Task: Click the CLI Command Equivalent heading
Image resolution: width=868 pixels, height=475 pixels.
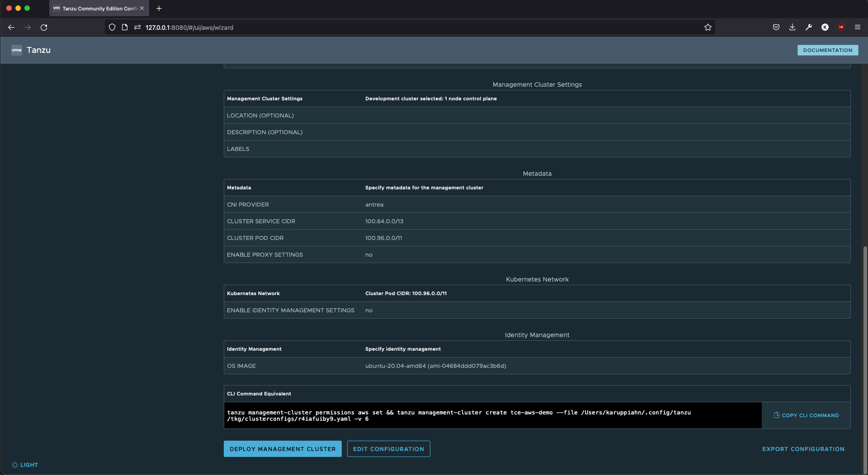Action: (x=259, y=394)
